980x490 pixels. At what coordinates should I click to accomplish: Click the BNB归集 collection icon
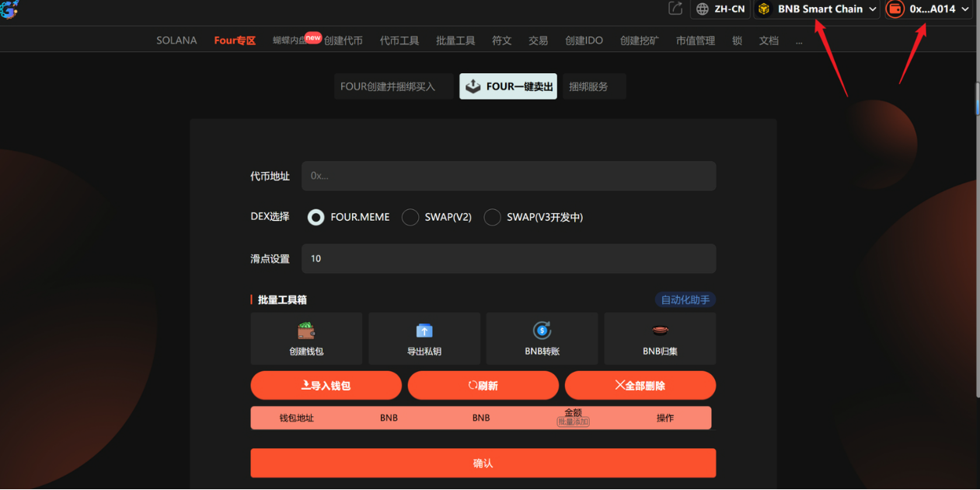point(660,330)
